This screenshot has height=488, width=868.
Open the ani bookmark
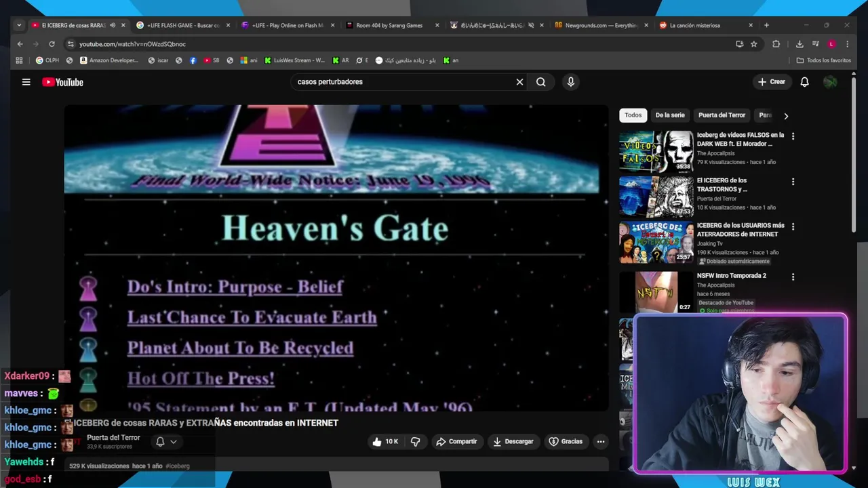(x=249, y=60)
